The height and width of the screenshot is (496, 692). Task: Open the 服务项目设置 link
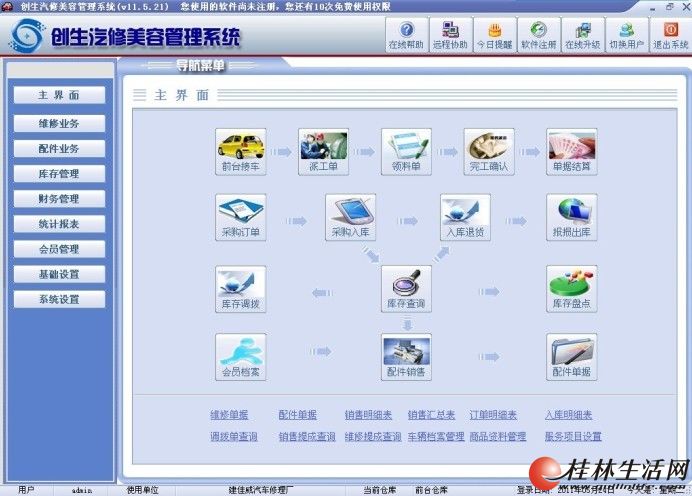(573, 437)
